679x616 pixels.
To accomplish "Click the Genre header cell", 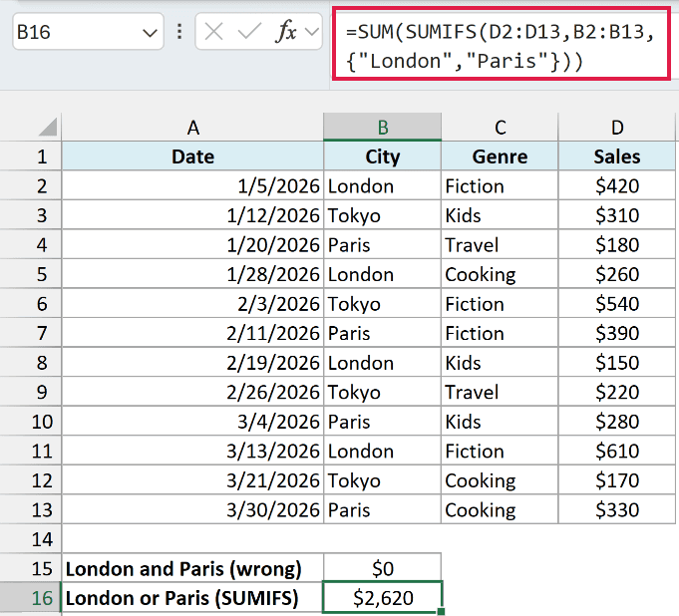I will pyautogui.click(x=500, y=156).
